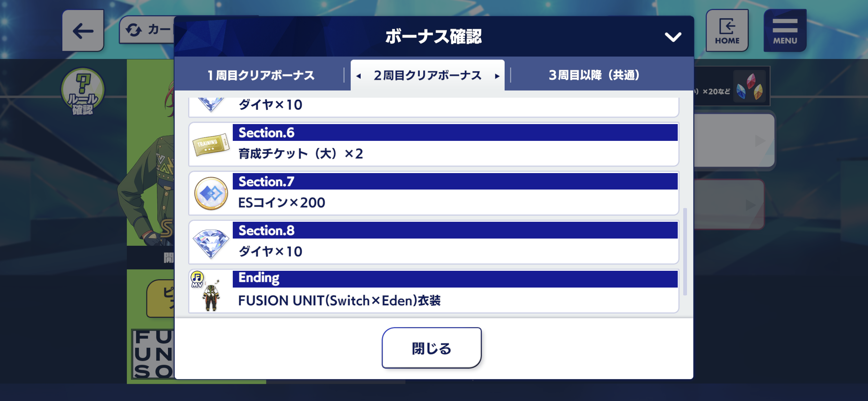The height and width of the screenshot is (401, 868).
Task: Click left arrow beside 2周目クリアボーナス
Action: click(359, 76)
